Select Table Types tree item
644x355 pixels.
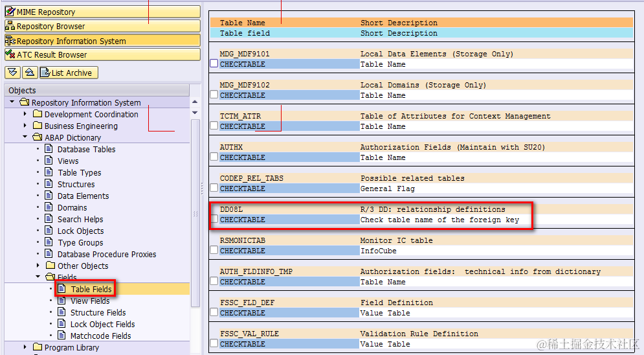pyautogui.click(x=79, y=172)
